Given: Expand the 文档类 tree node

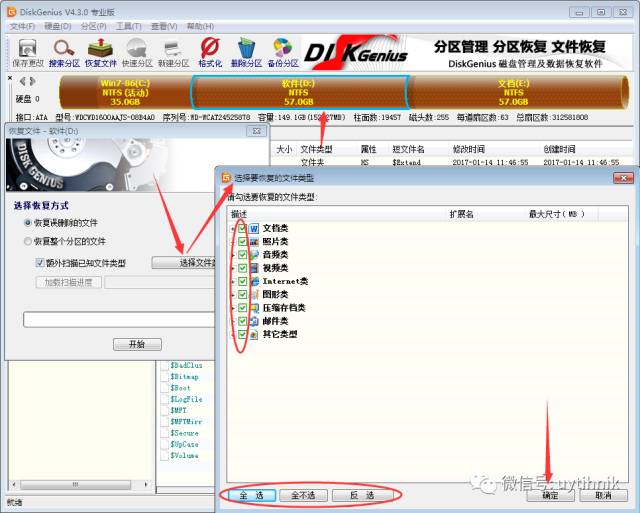Looking at the screenshot, I should pyautogui.click(x=233, y=229).
